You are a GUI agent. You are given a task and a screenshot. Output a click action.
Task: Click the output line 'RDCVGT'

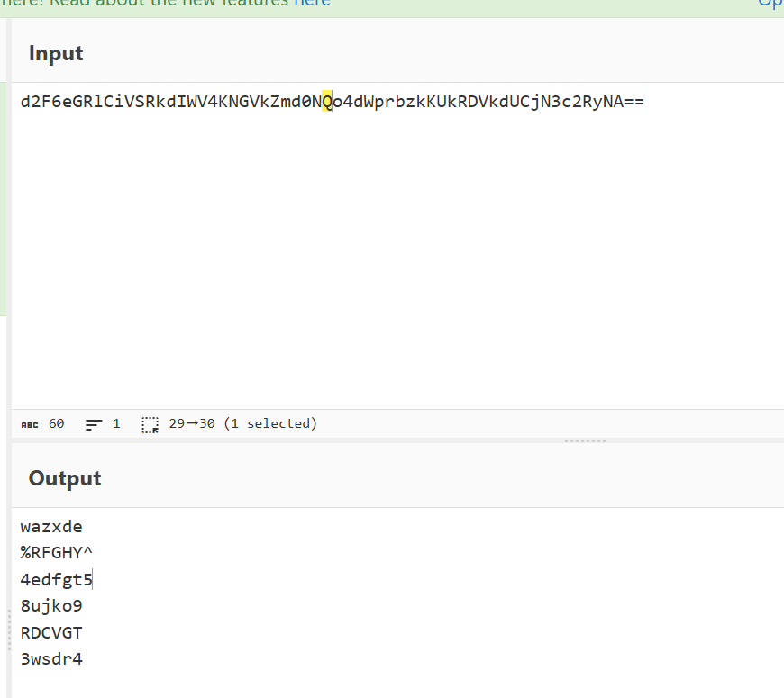pos(51,632)
